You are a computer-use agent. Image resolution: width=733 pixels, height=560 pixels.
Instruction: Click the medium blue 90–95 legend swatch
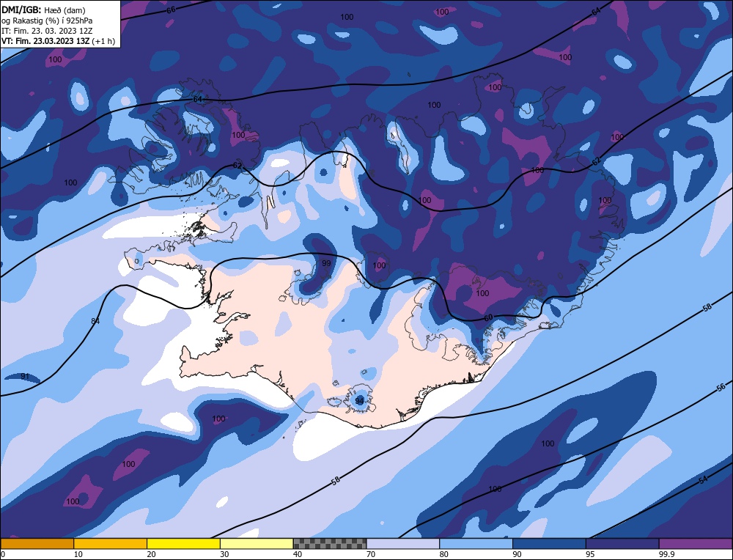click(550, 544)
